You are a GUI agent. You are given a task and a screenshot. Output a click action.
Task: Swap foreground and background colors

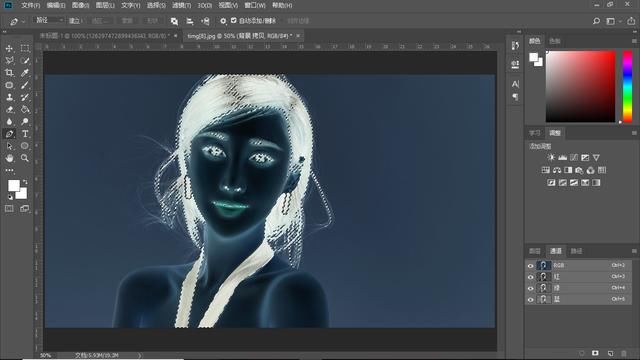[x=25, y=181]
